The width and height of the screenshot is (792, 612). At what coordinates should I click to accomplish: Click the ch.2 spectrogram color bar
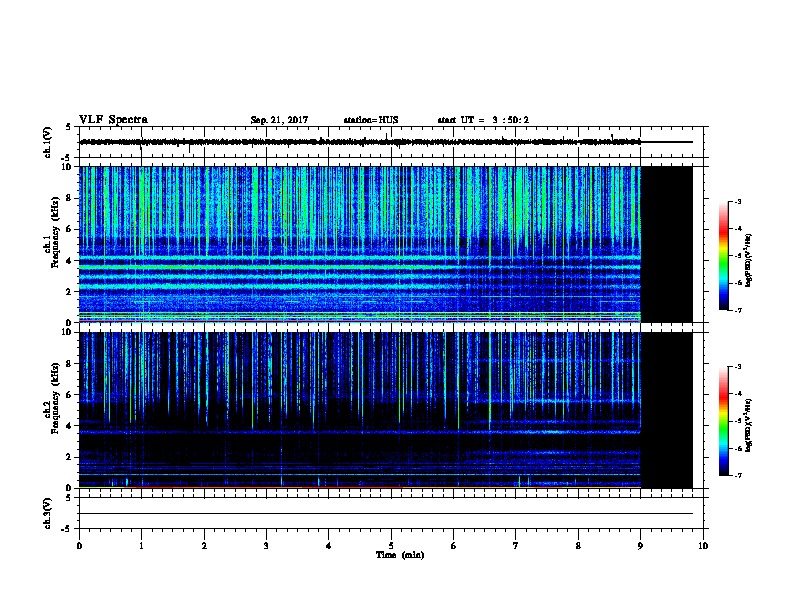tap(723, 421)
